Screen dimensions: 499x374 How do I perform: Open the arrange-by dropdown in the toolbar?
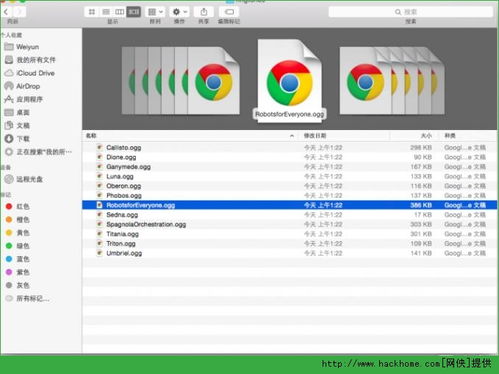point(155,12)
